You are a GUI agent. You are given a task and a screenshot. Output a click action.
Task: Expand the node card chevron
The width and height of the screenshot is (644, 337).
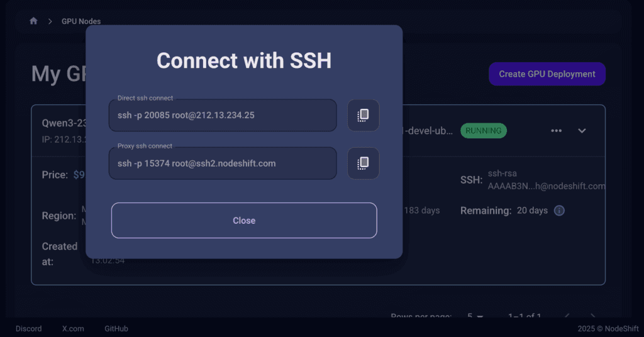pos(582,131)
